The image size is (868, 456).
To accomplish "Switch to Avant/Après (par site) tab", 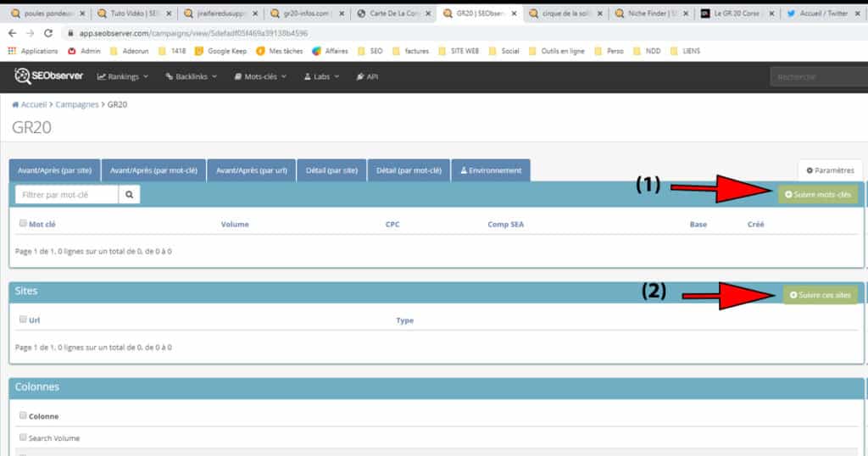I will [x=54, y=170].
